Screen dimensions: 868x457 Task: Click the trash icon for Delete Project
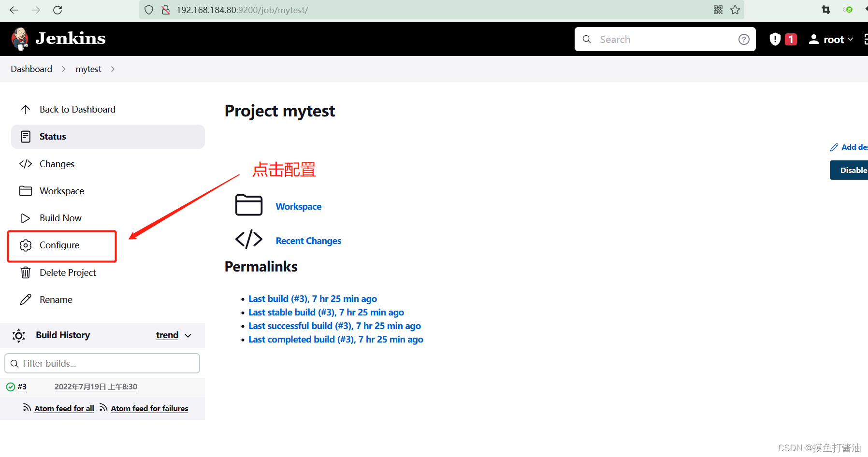26,272
